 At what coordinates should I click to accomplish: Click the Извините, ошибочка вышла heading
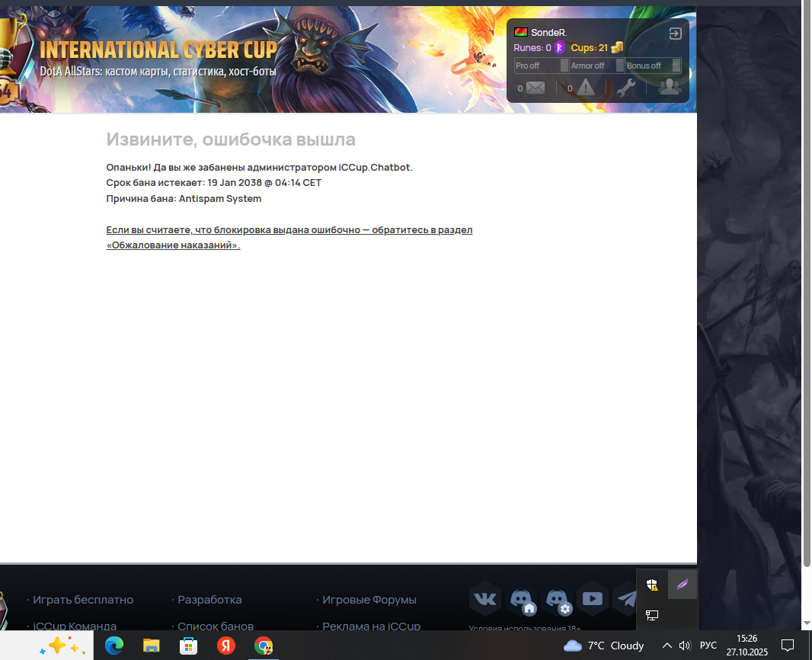(231, 139)
